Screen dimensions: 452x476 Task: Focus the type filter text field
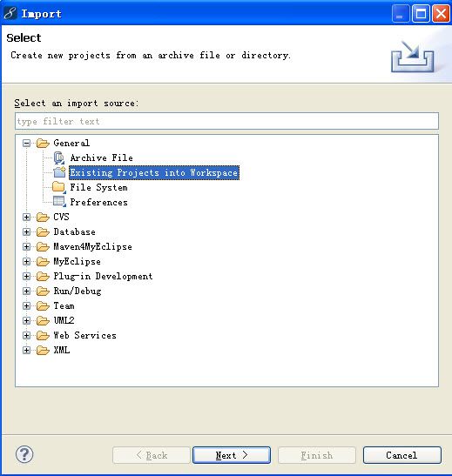(226, 121)
